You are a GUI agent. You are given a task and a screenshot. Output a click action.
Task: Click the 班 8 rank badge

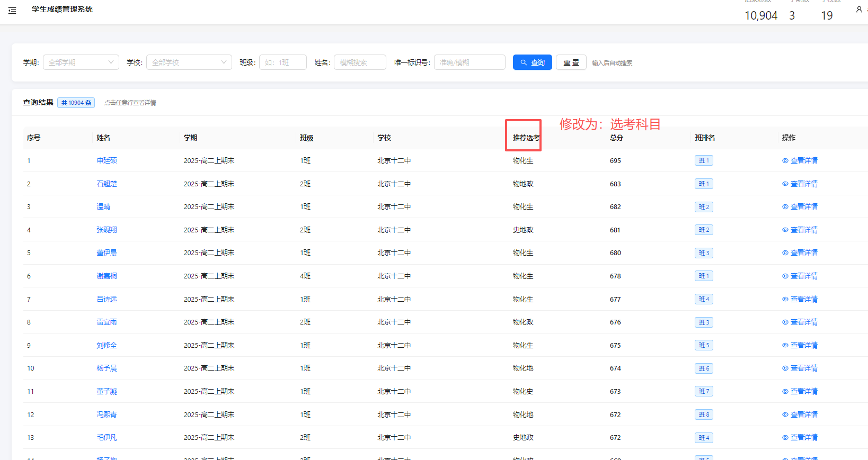[x=703, y=415]
